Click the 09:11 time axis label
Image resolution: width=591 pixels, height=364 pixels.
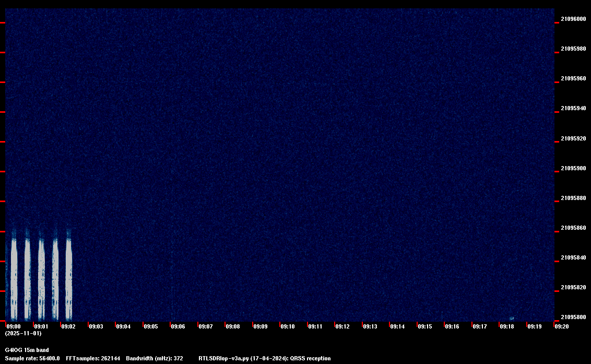315,326
